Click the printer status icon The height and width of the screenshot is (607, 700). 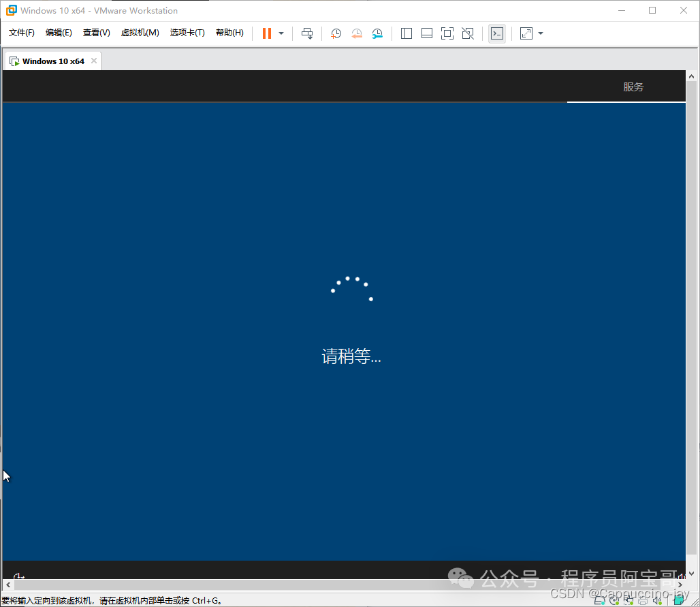pyautogui.click(x=643, y=601)
